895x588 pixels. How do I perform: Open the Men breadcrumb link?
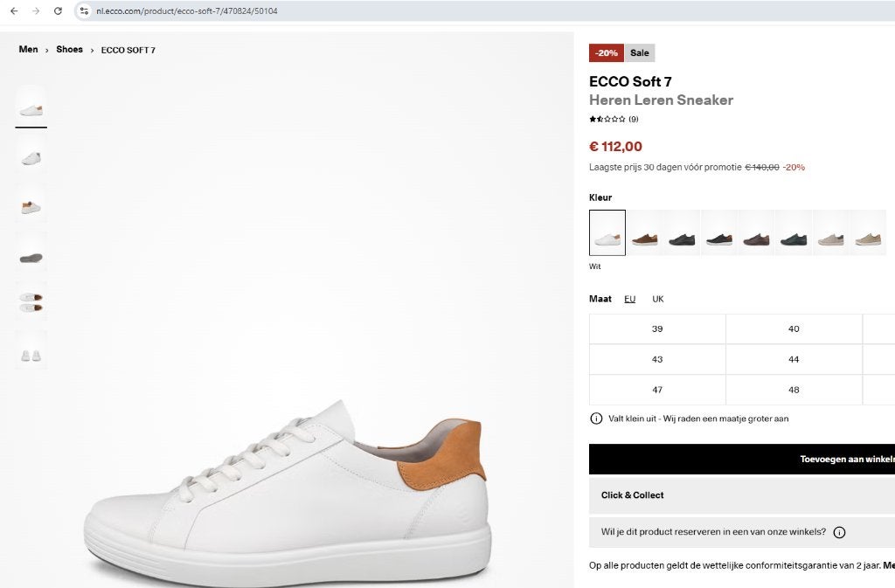click(28, 50)
